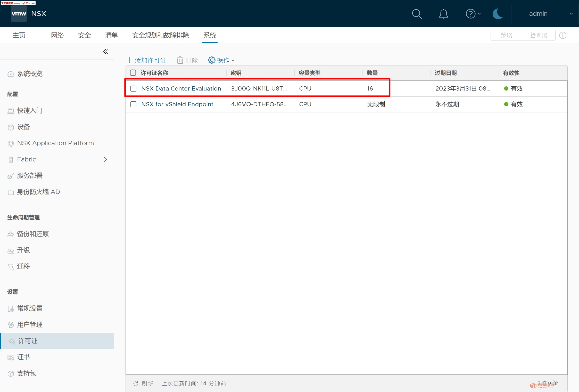Click the 许可证 key icon

click(12, 341)
